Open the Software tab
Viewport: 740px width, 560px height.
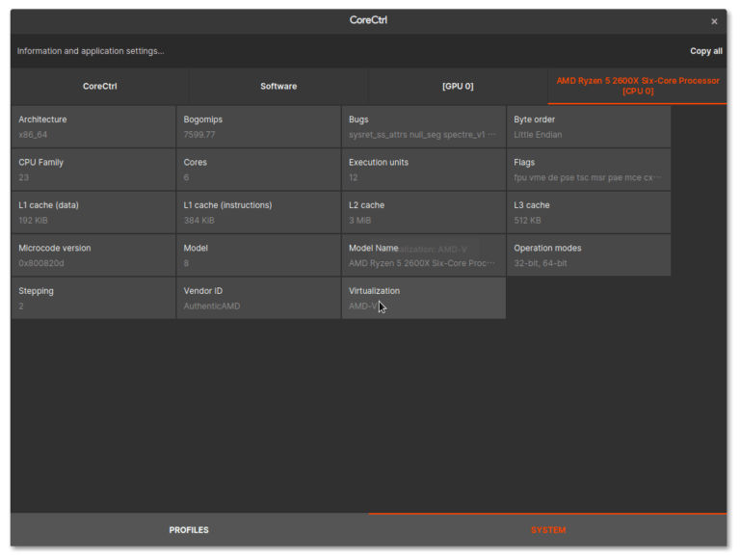tap(278, 86)
